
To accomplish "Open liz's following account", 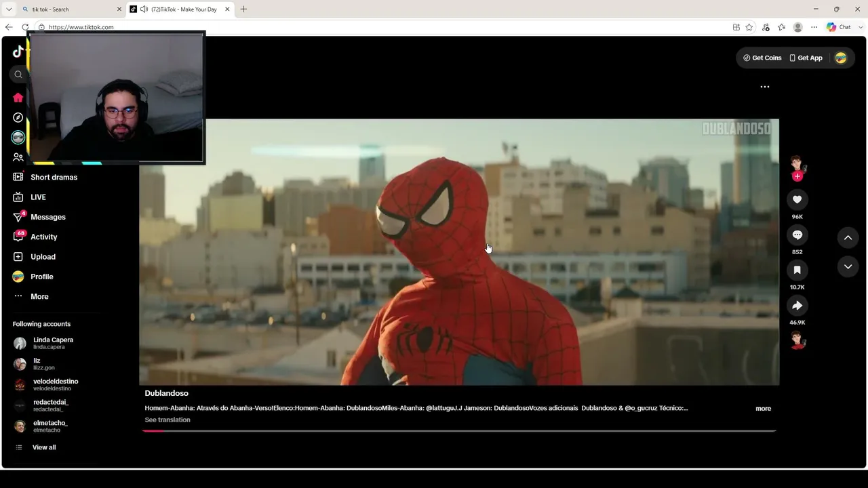I will click(x=34, y=364).
